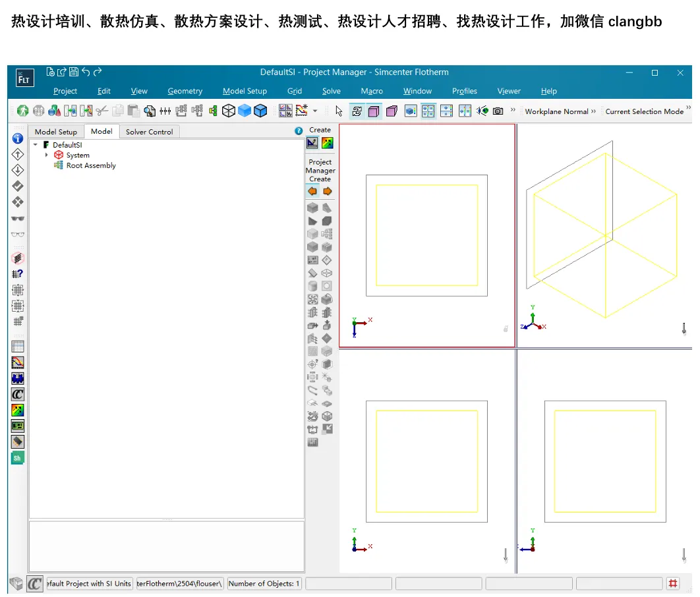Image resolution: width=700 pixels, height=597 pixels.
Task: Collapse the DefaultSI project node
Action: tap(36, 144)
